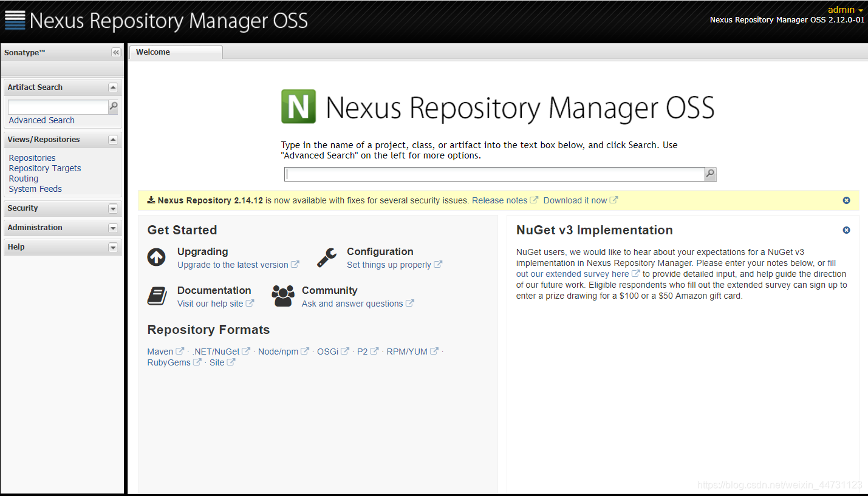Collapse the Artifact Search section
Screen dimensions: 868x496
(112, 87)
